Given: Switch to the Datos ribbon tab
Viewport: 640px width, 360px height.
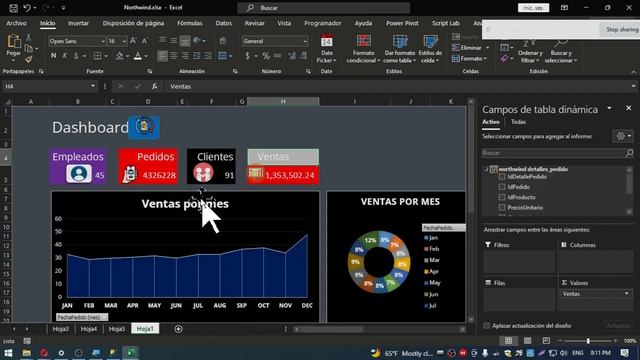Looking at the screenshot, I should [223, 23].
